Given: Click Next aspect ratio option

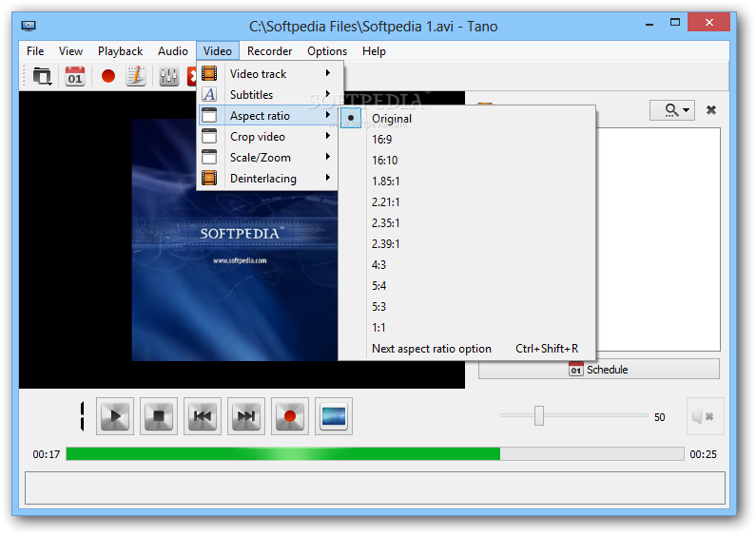Looking at the screenshot, I should [x=467, y=349].
